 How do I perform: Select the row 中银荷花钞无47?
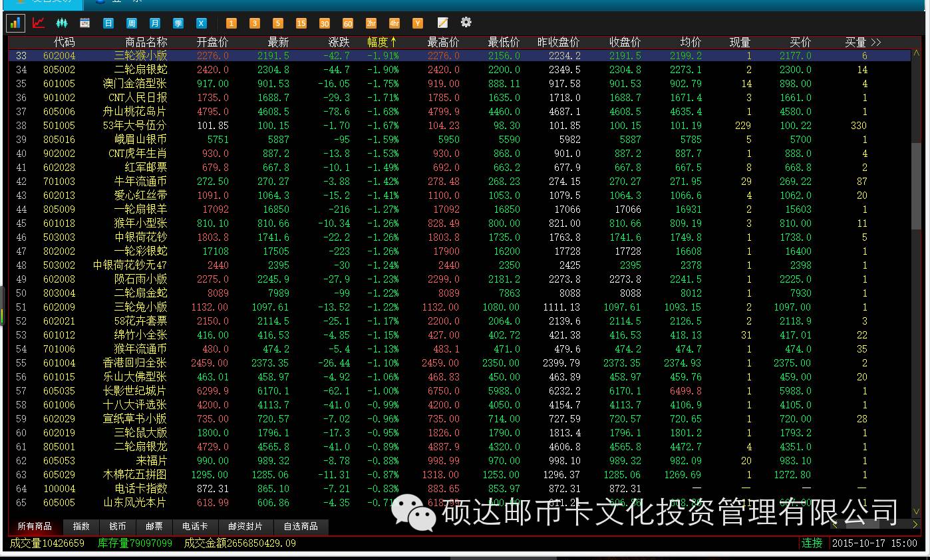[x=459, y=265]
